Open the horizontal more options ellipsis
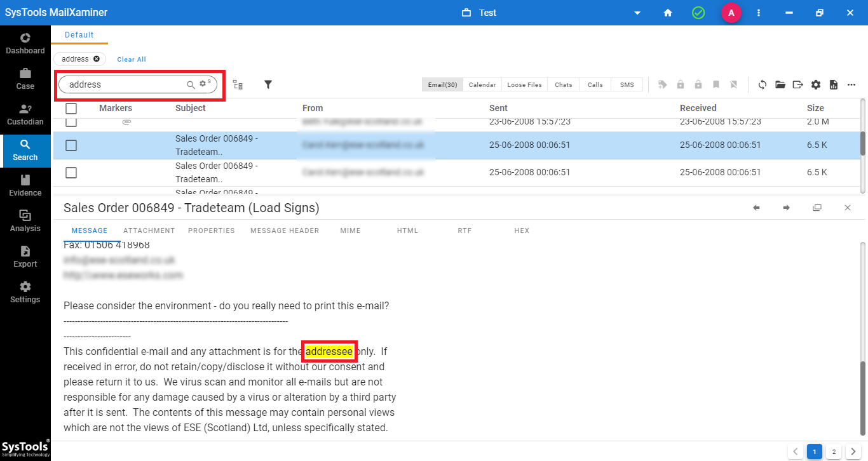 click(851, 84)
